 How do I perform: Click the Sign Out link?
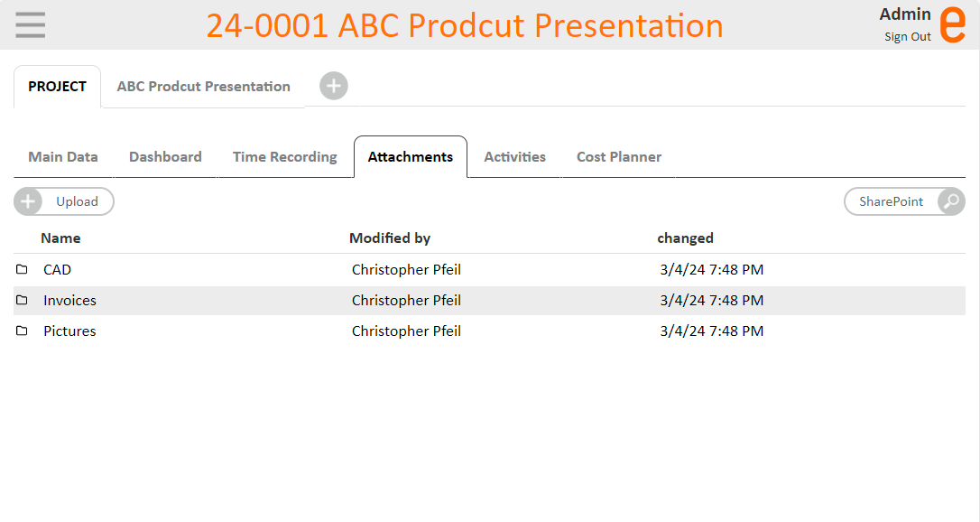[907, 37]
